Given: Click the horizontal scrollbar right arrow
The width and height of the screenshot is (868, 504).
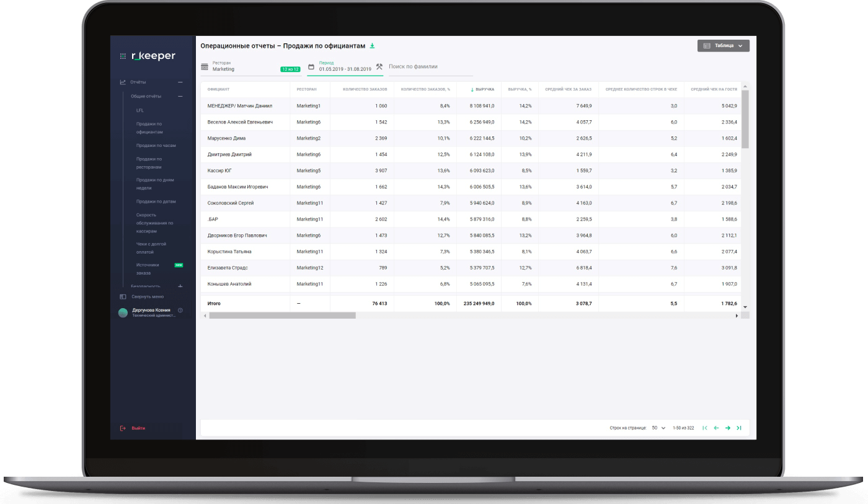Looking at the screenshot, I should pos(737,316).
